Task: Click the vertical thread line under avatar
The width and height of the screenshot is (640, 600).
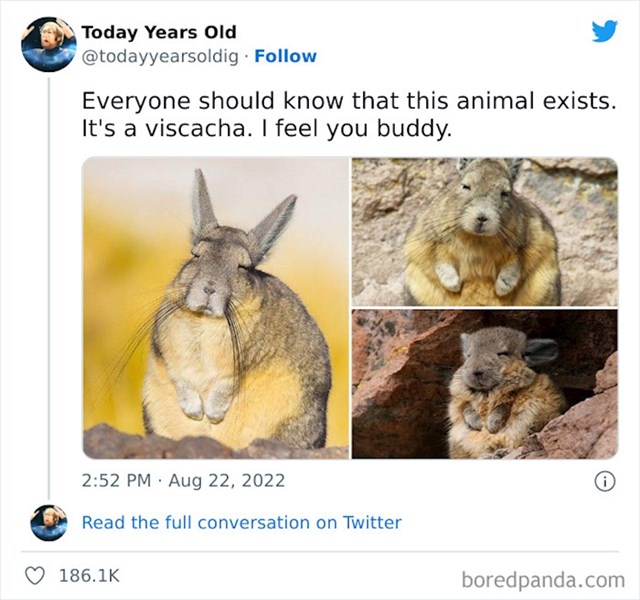Action: (x=49, y=288)
